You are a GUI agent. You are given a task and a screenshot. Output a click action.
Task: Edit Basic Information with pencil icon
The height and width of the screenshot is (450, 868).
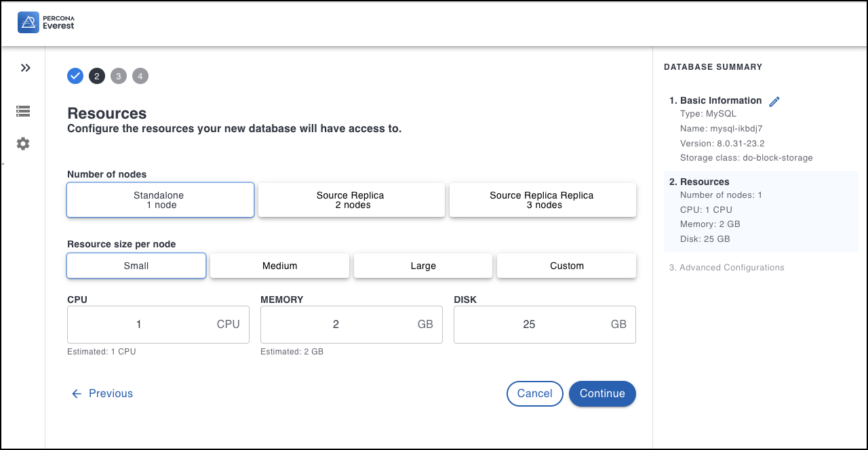774,101
